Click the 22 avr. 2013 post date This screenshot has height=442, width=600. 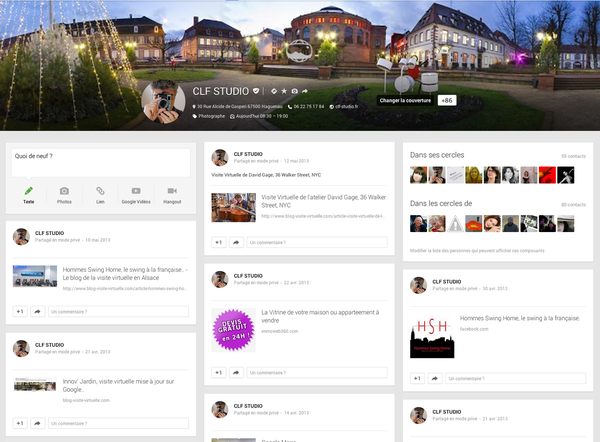tap(296, 283)
